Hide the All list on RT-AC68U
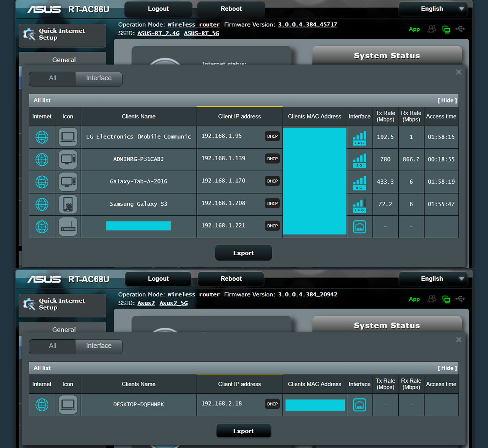The width and height of the screenshot is (488, 448). 447,368
